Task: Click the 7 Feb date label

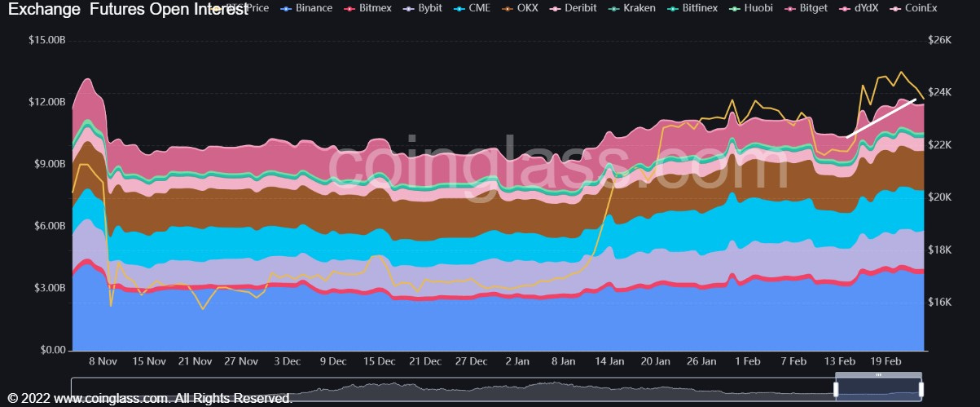Action: pyautogui.click(x=793, y=361)
